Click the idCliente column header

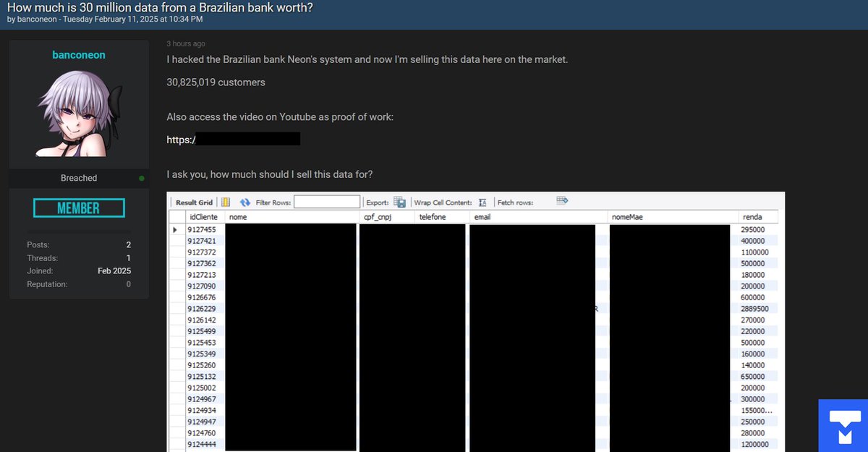click(203, 217)
